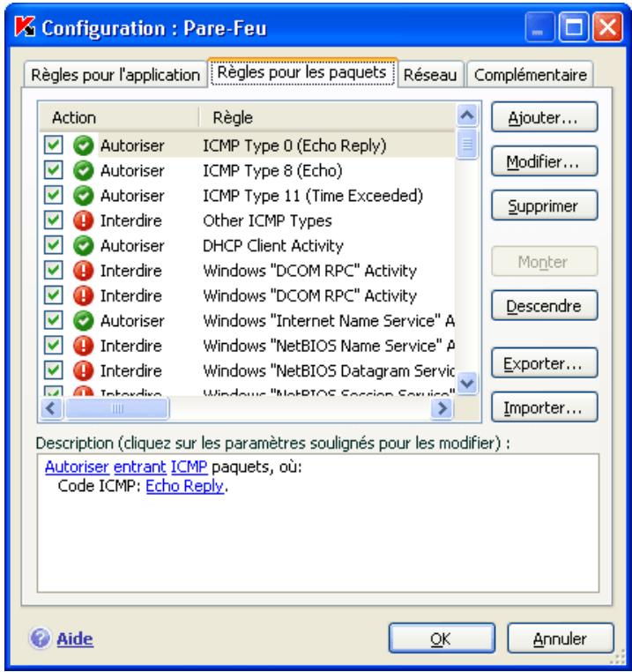Click the horizontal scrollbar left arrow
This screenshot has height=672, width=632.
tap(51, 408)
